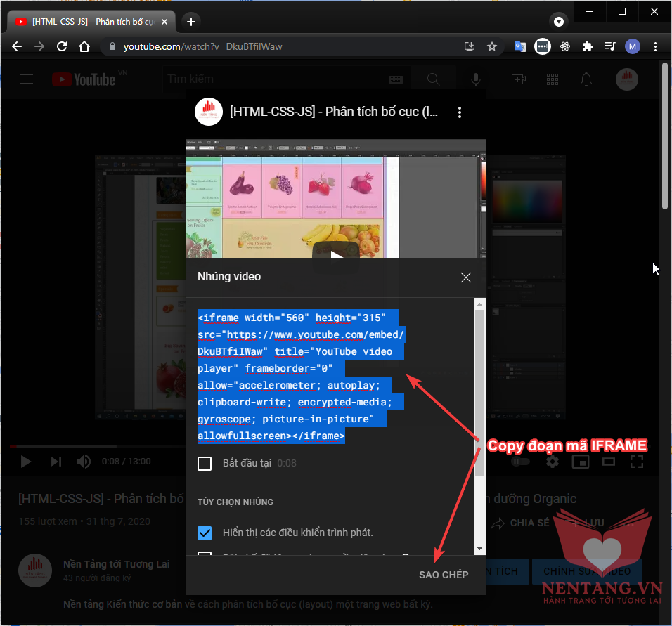Open Chrome's three-dot customize menu
672x626 pixels.
(655, 46)
